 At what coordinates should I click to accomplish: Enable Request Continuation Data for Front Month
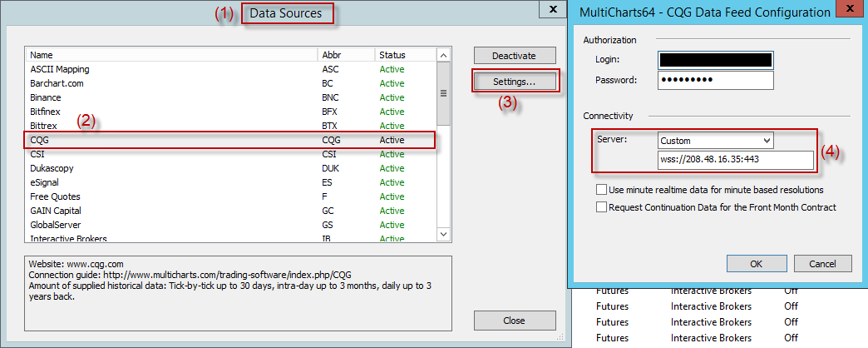tap(601, 207)
